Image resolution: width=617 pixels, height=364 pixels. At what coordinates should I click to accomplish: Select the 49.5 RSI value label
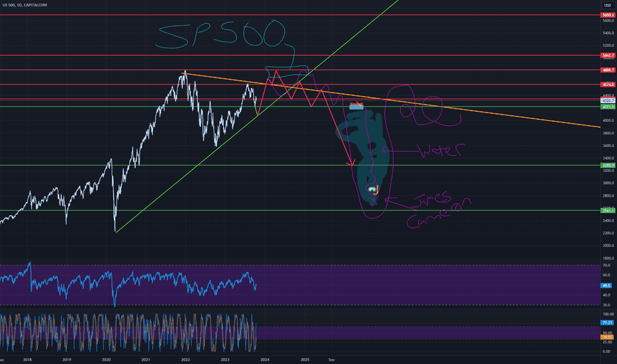point(606,285)
